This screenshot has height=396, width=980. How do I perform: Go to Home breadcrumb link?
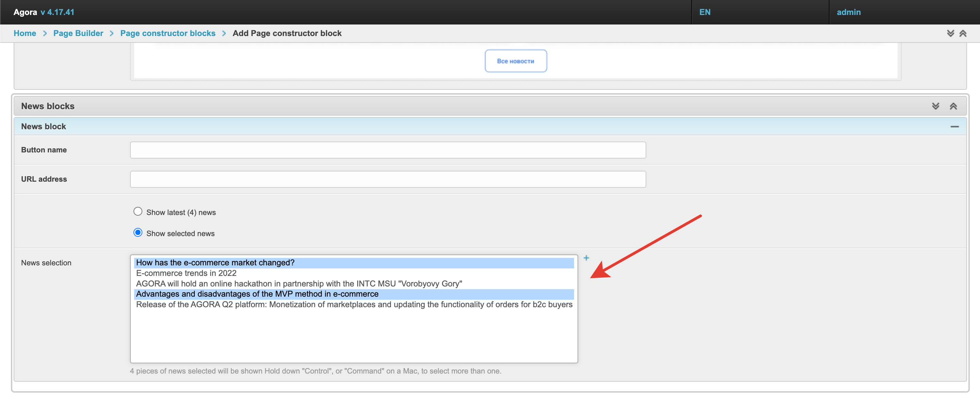pos(25,33)
